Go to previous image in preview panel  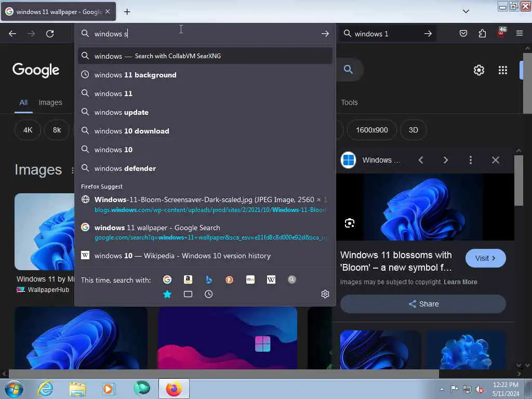click(421, 160)
